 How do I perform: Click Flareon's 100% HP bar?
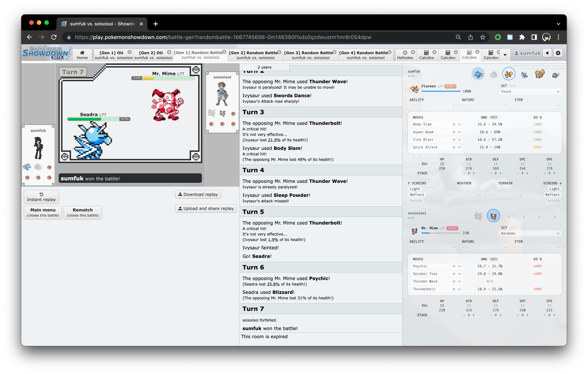(x=441, y=91)
